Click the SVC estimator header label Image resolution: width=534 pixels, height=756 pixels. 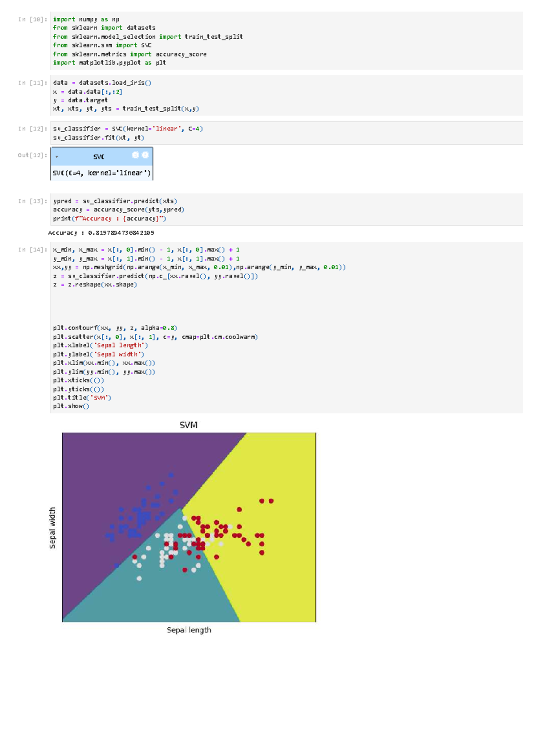coord(99,157)
